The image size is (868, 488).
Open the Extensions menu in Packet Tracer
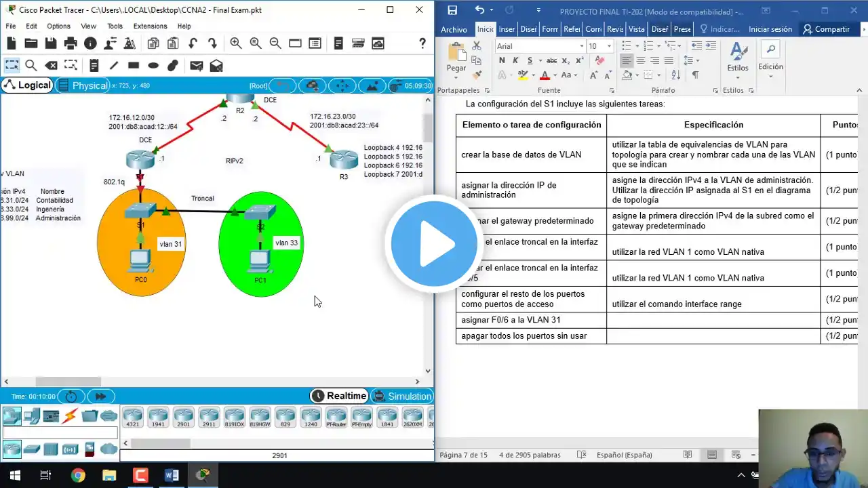tap(150, 26)
